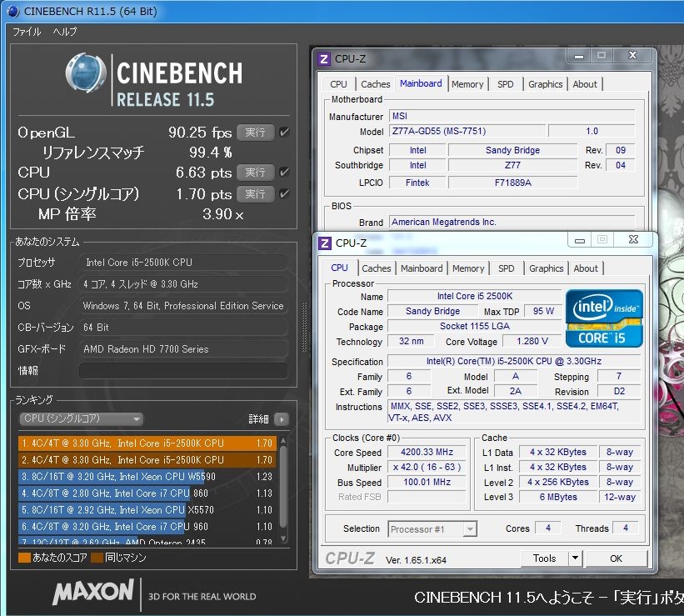Run the OpenGL benchmark with 実行 button
The width and height of the screenshot is (684, 616).
255,132
